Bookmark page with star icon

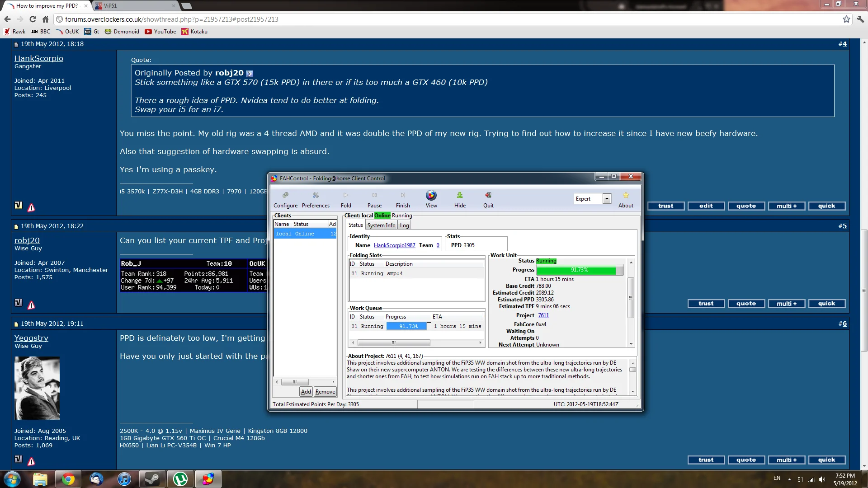(846, 19)
